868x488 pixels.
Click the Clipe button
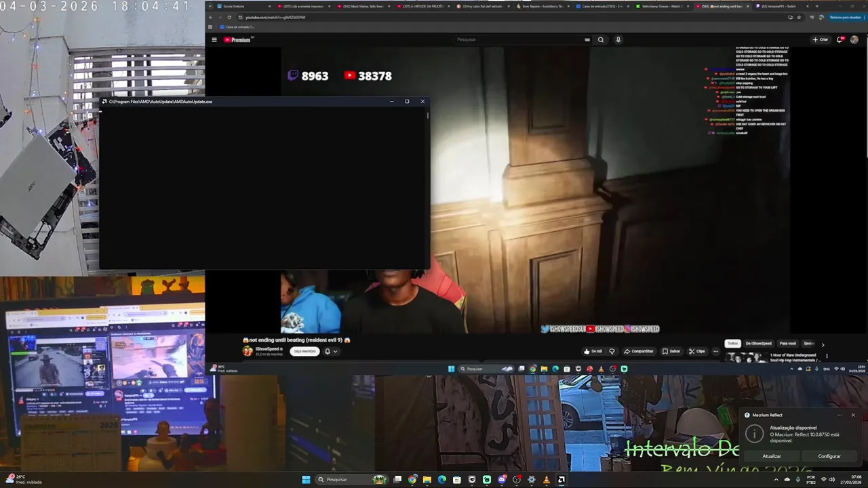pyautogui.click(x=698, y=351)
